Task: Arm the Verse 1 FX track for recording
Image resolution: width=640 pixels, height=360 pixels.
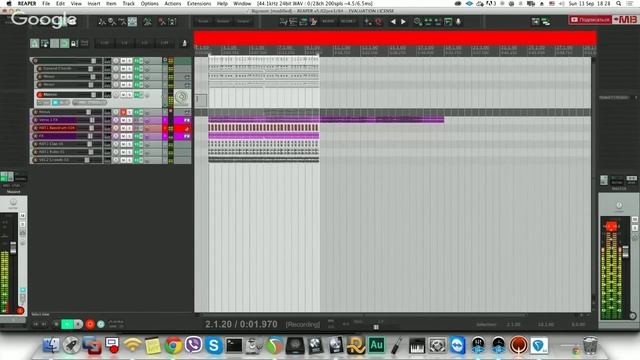Action: 36,120
